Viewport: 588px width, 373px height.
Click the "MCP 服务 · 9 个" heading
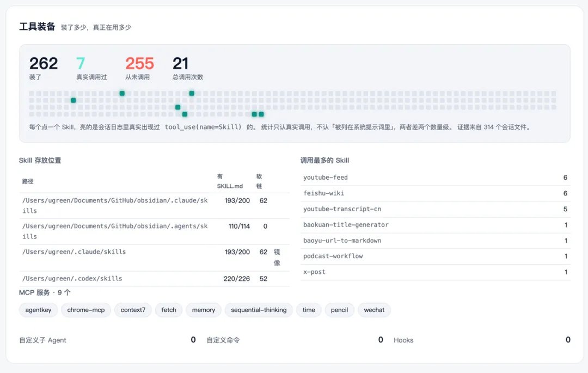click(x=45, y=293)
